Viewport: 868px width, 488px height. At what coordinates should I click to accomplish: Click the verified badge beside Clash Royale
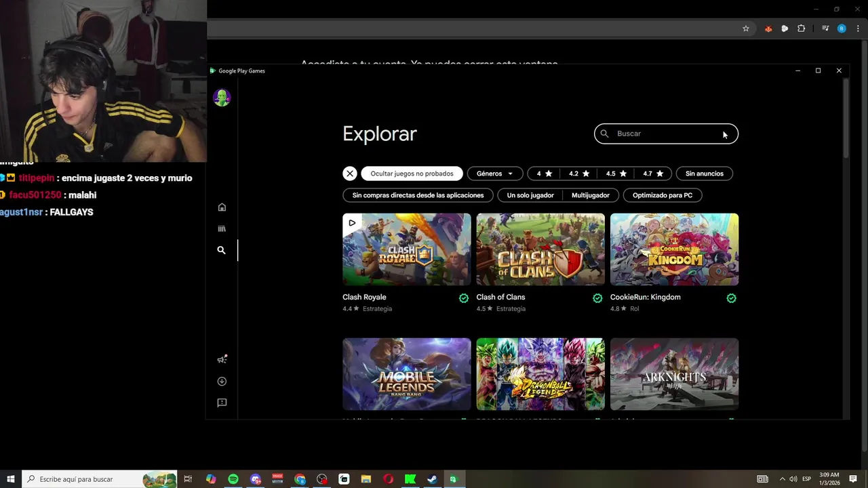click(x=464, y=298)
